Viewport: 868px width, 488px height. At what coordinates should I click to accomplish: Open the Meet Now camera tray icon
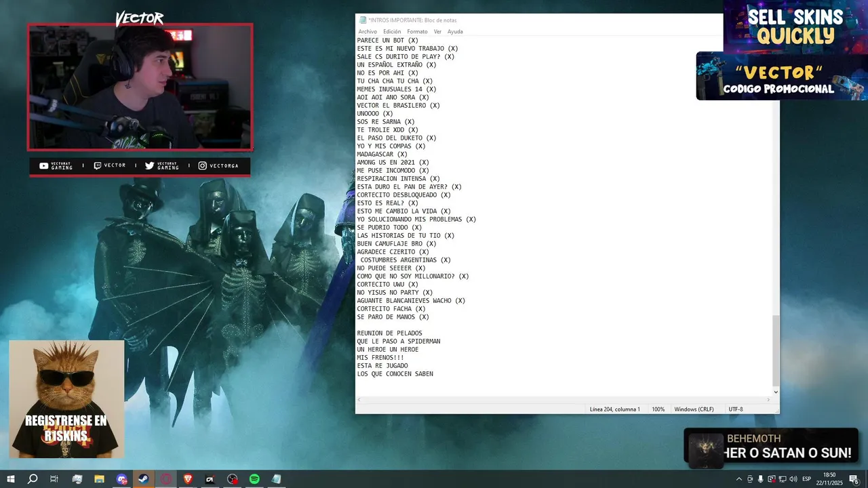[750, 479]
